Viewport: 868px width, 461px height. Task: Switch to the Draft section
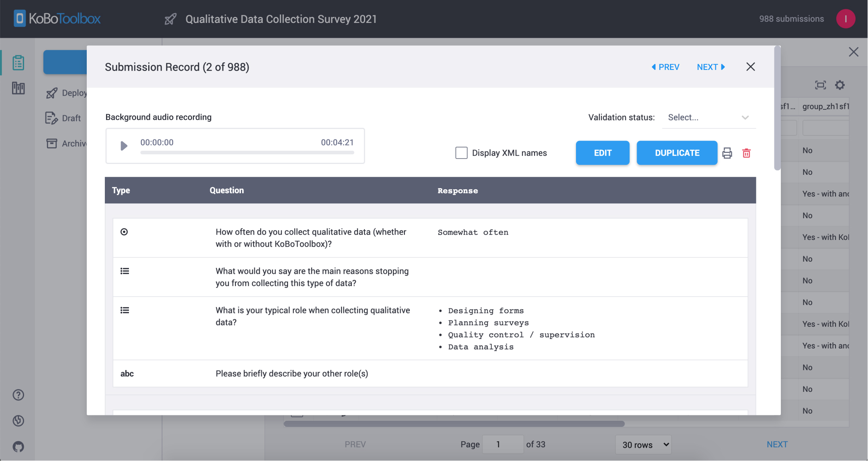click(x=71, y=118)
